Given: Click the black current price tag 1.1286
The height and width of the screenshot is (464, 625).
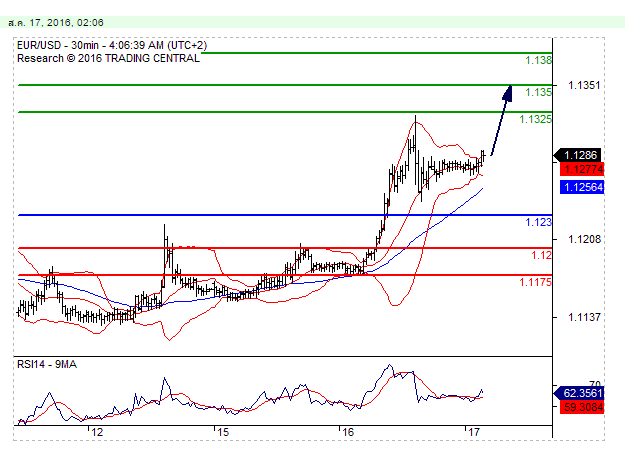Looking at the screenshot, I should click(x=578, y=155).
